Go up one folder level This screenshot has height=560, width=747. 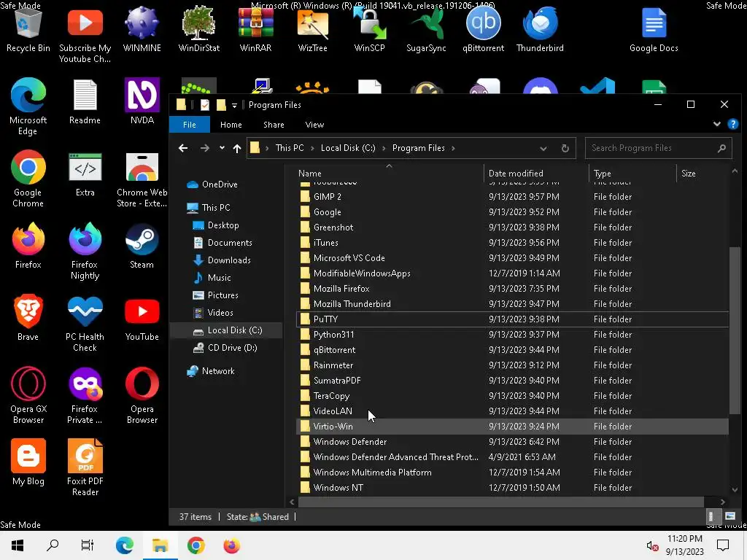coord(237,148)
